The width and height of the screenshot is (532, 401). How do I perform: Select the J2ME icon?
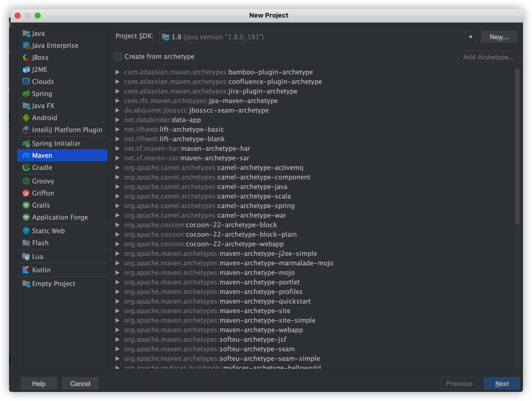[x=26, y=70]
